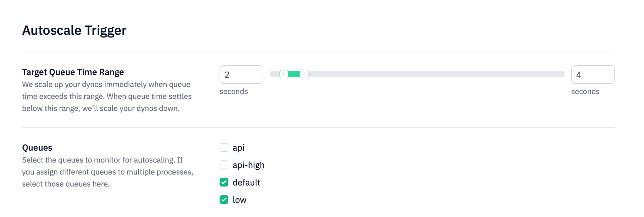Enable the api queue checkbox
The image size is (644, 217).
[x=224, y=147]
